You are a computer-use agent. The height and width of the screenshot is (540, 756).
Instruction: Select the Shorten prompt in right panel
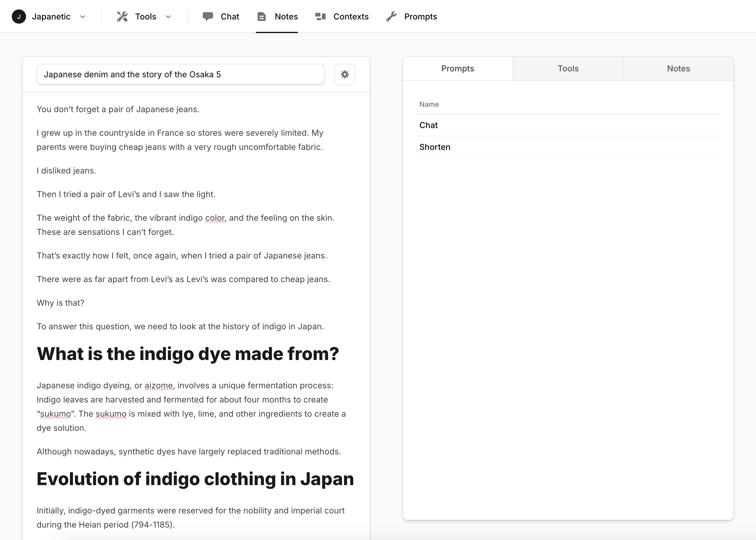[x=435, y=147]
